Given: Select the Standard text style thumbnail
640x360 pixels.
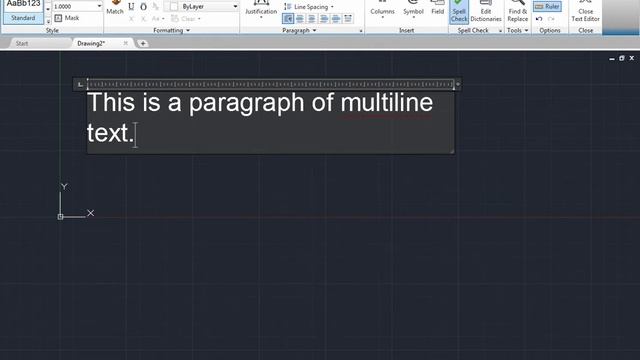Looking at the screenshot, I should tap(23, 12).
